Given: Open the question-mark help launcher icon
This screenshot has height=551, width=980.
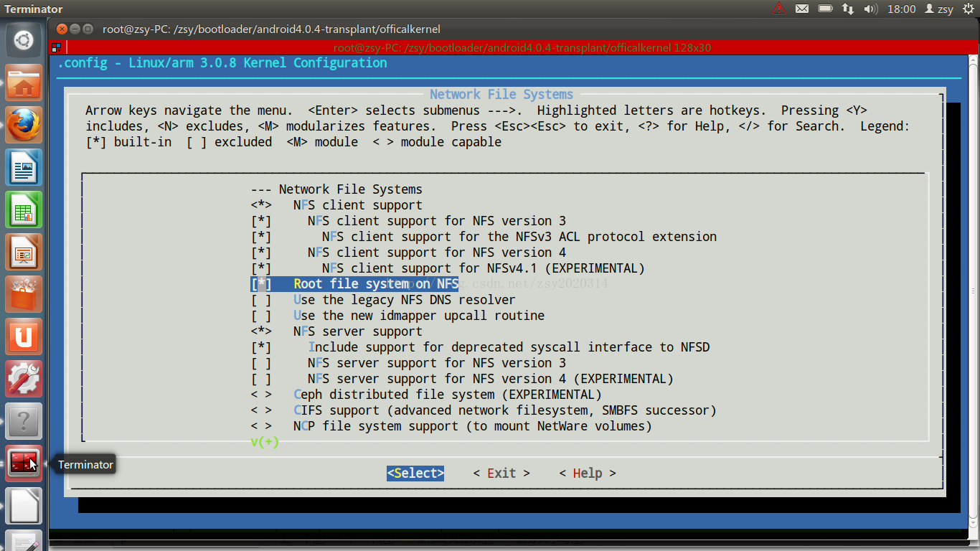Looking at the screenshot, I should pos(24,422).
